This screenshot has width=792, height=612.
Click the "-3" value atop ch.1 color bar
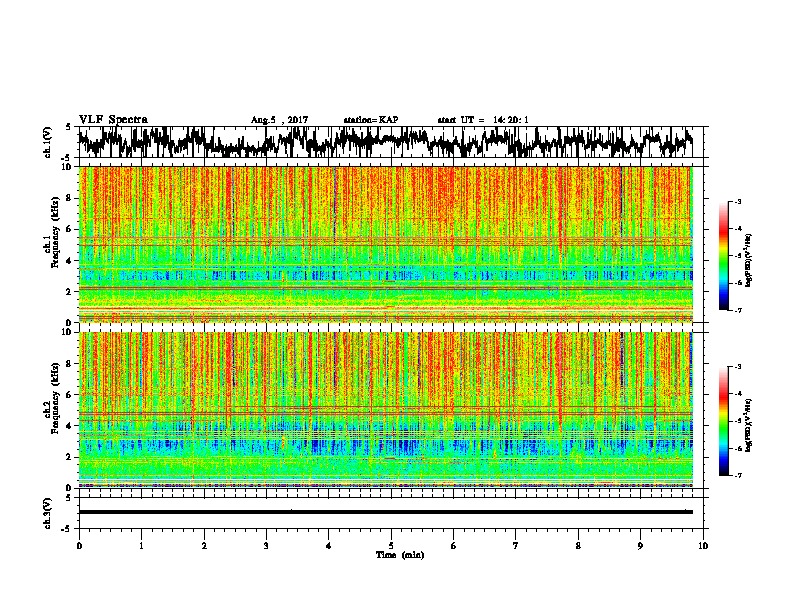(737, 202)
